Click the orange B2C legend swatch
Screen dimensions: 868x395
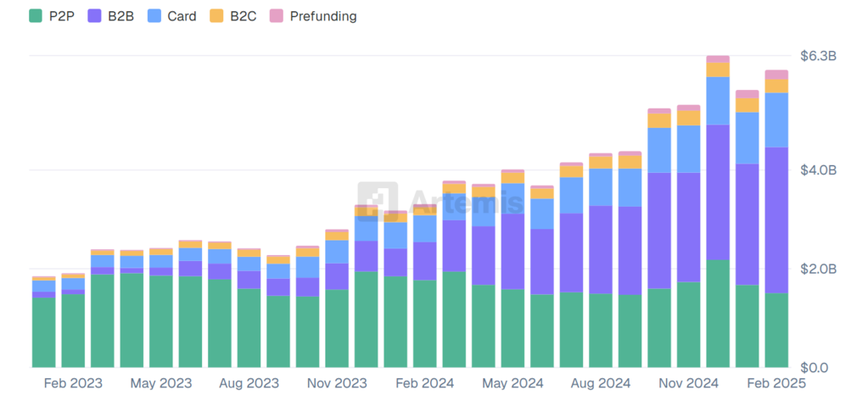tap(216, 16)
